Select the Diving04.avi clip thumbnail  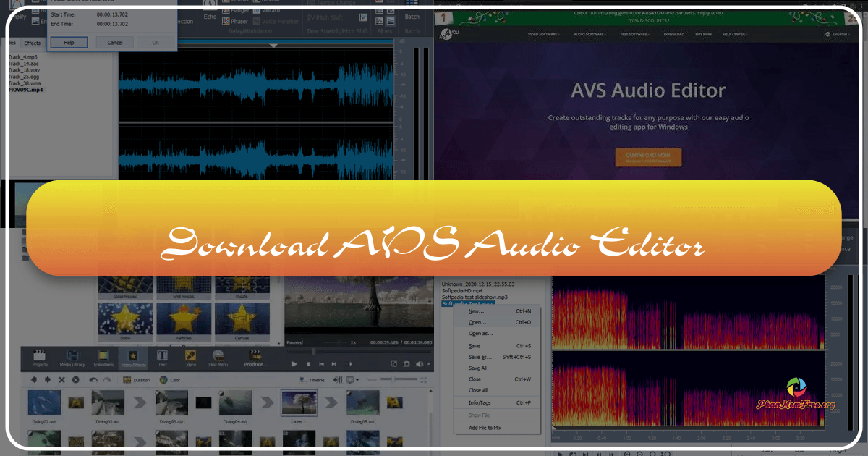click(235, 403)
